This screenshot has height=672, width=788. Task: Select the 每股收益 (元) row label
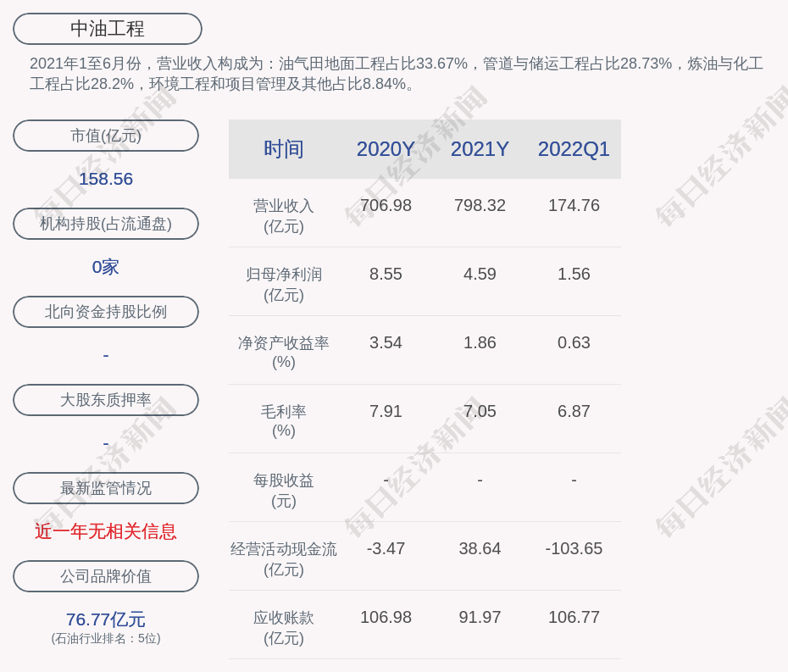pyautogui.click(x=284, y=491)
